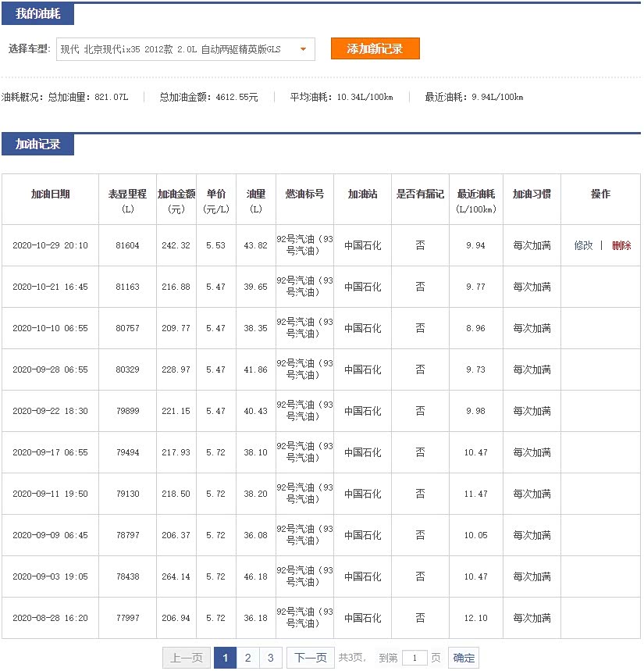Click the orange 添加新记录 button
Viewport: 644px width, 671px height.
click(x=375, y=48)
